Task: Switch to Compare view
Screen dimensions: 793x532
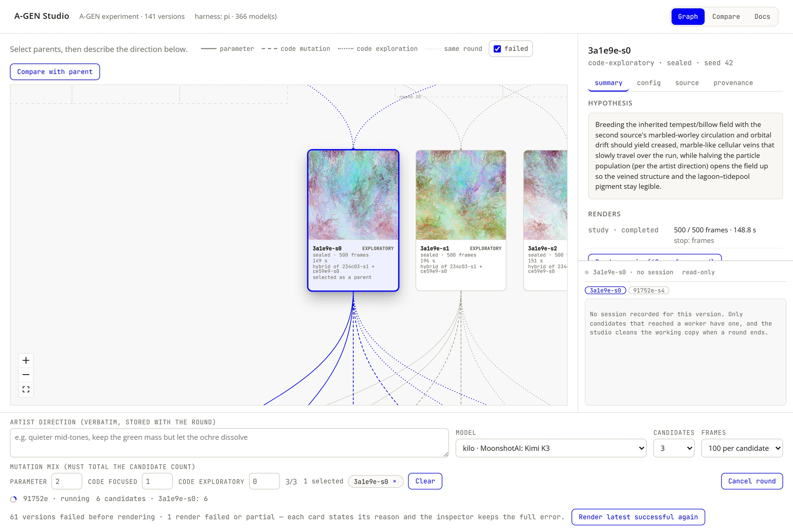Action: click(x=726, y=17)
